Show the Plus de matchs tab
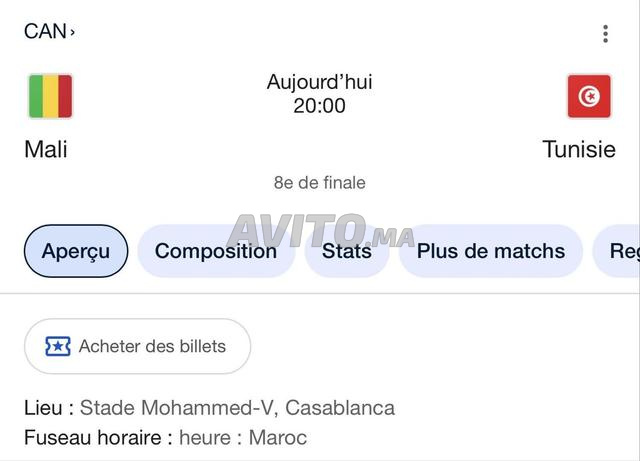Image resolution: width=640 pixels, height=461 pixels. point(491,251)
